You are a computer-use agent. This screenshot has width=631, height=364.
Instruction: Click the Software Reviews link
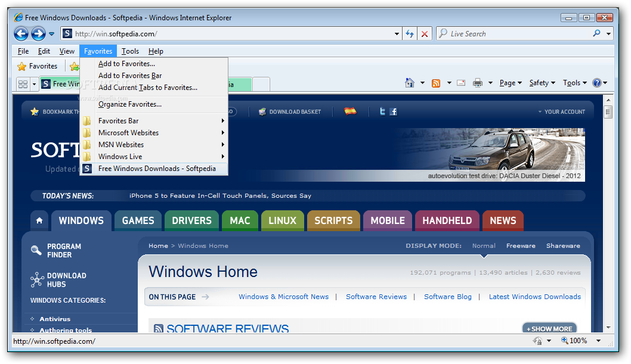pyautogui.click(x=376, y=297)
